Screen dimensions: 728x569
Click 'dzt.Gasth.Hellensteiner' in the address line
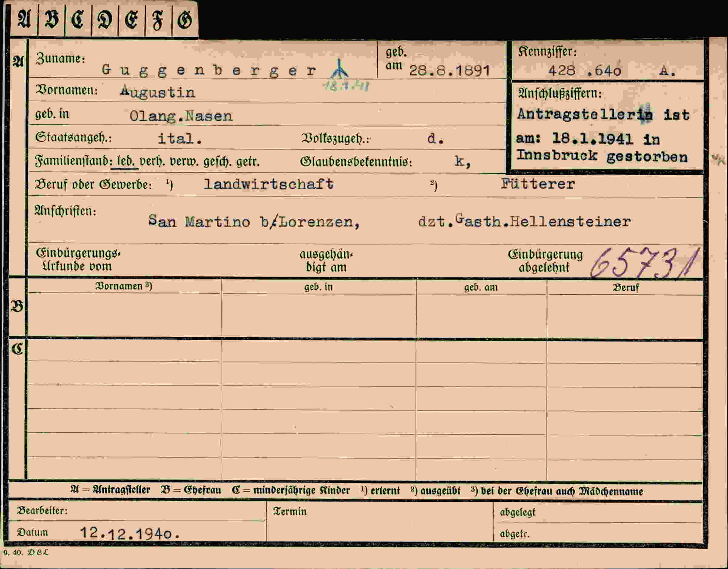[x=524, y=221]
